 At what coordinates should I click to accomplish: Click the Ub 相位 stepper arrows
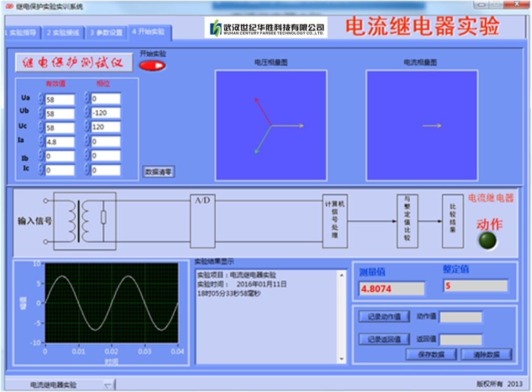tap(87, 113)
